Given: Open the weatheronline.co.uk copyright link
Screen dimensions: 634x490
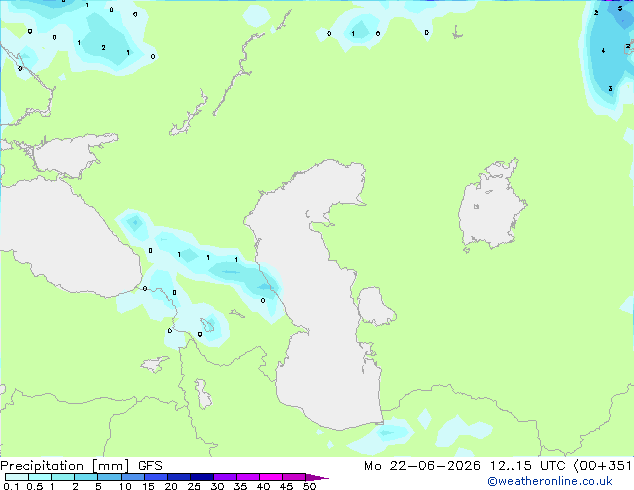Looking at the screenshot, I should (550, 481).
